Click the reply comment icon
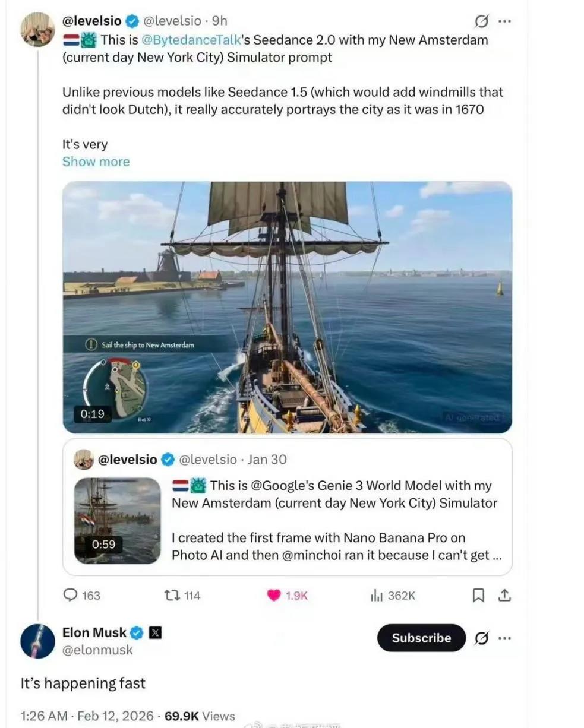The image size is (584, 728). click(x=71, y=595)
